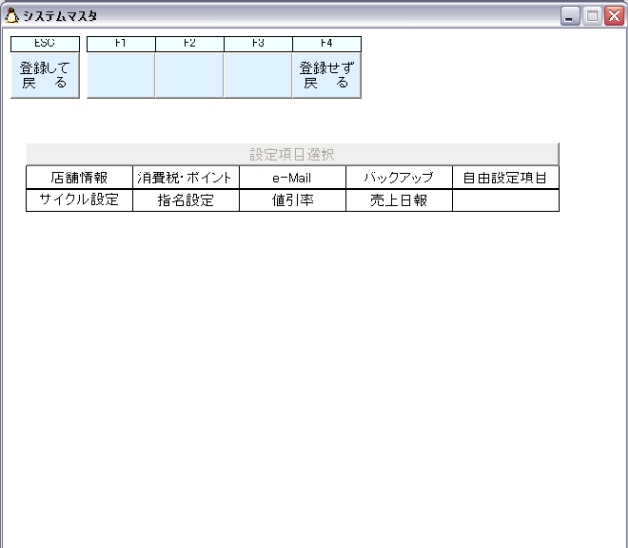
Task: Open the 指名設定 settings item
Action: 185,200
